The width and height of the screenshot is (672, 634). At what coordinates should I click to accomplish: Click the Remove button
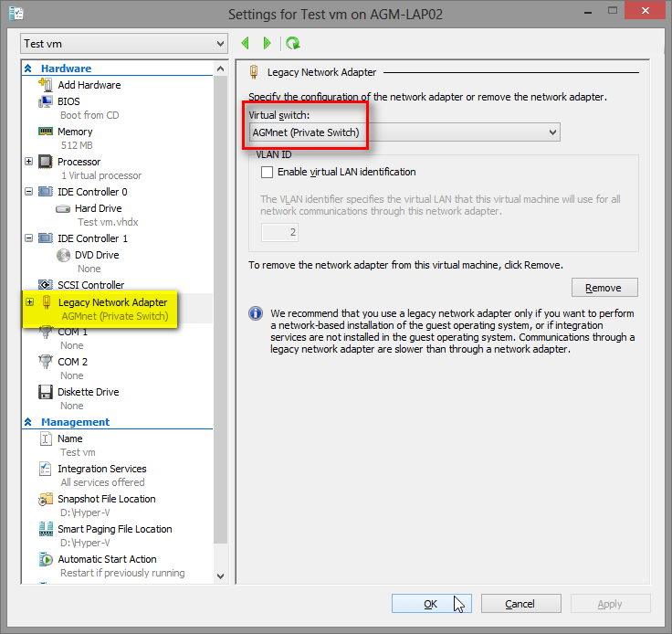tap(604, 288)
